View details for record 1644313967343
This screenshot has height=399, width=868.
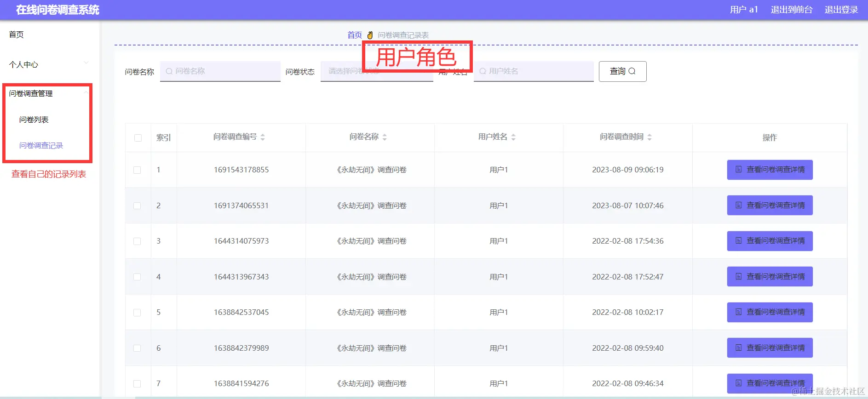pyautogui.click(x=770, y=276)
